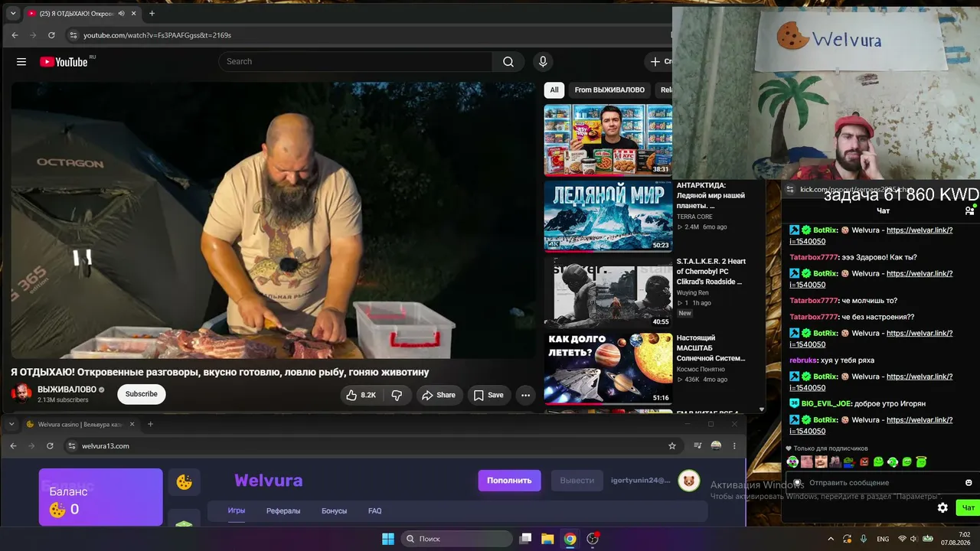Open the emoji picker in chat input

tap(969, 483)
